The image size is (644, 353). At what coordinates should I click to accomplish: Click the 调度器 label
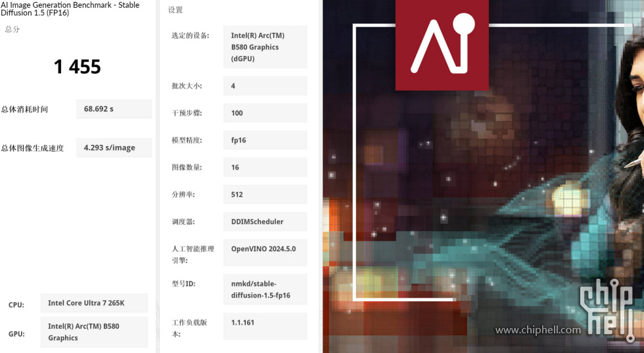click(x=183, y=222)
